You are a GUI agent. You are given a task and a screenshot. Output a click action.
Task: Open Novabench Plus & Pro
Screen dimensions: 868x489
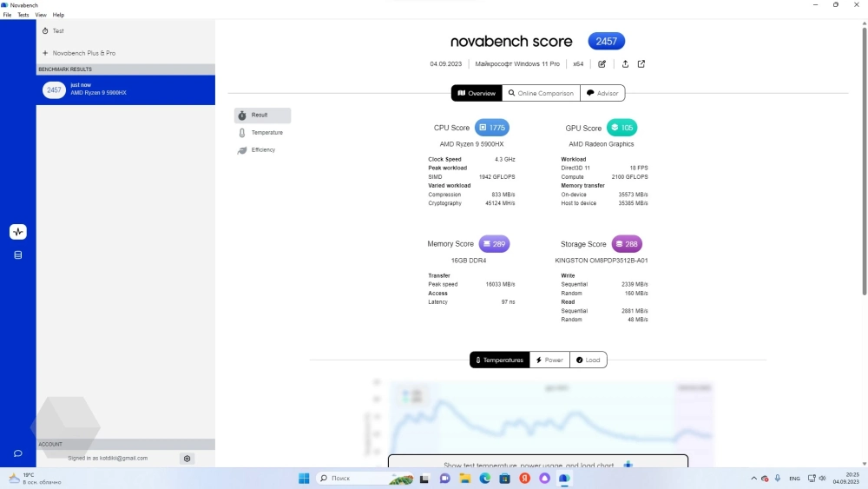pyautogui.click(x=126, y=53)
